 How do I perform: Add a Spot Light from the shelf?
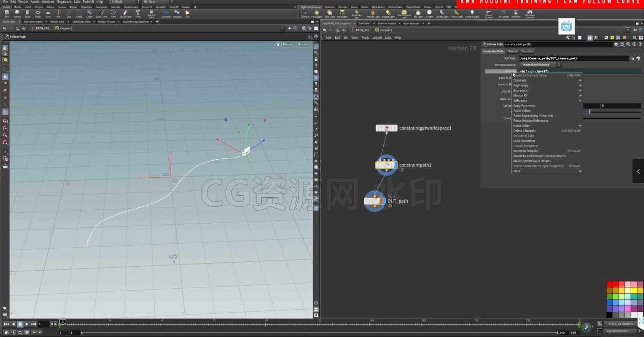pyautogui.click(x=329, y=14)
